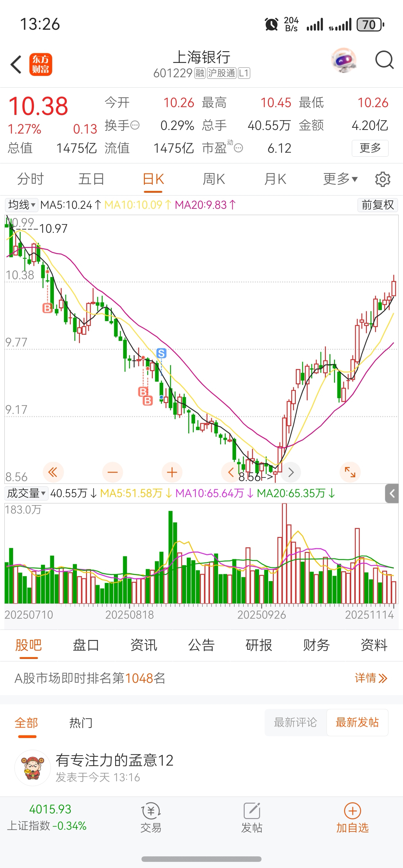403x868 pixels.
Task: Tap 更多 button in quote panel
Action: pos(370,148)
